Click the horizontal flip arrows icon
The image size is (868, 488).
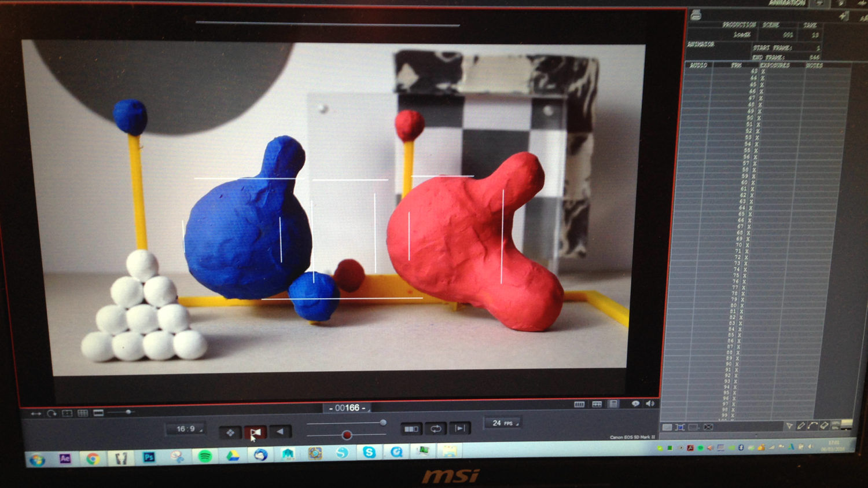point(36,413)
